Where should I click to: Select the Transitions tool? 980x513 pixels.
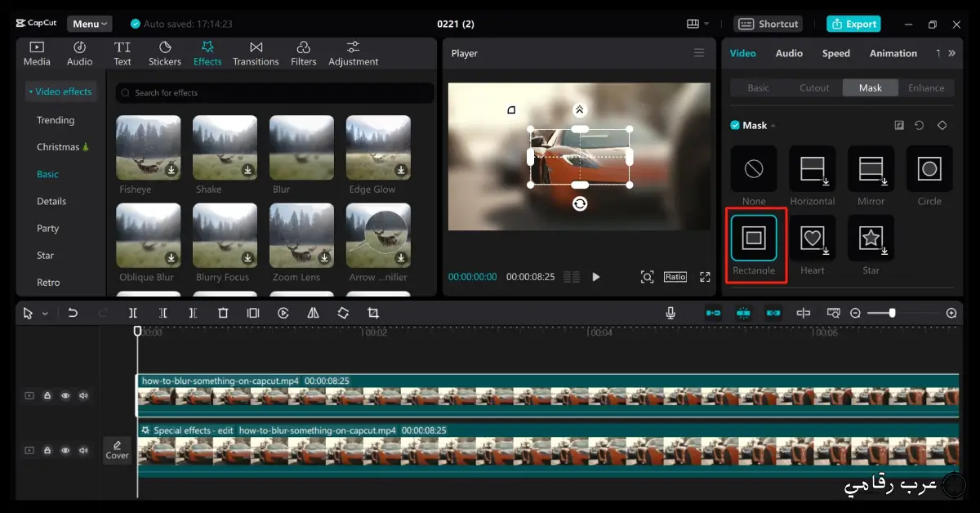tap(256, 53)
